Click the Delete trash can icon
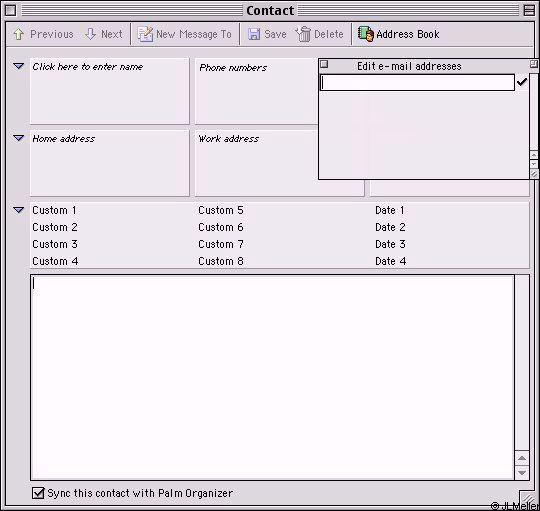Image resolution: width=540 pixels, height=511 pixels. (303, 34)
